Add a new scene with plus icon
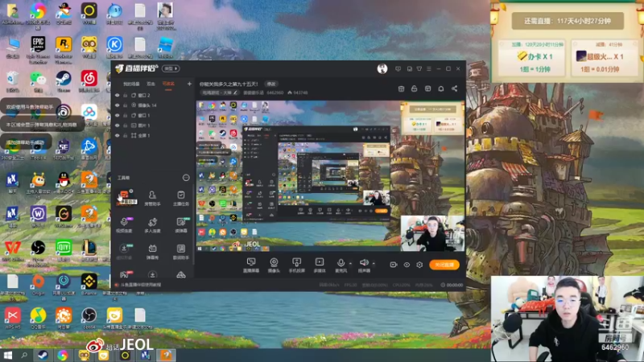Viewport: 644px width, 362px height. tap(189, 84)
